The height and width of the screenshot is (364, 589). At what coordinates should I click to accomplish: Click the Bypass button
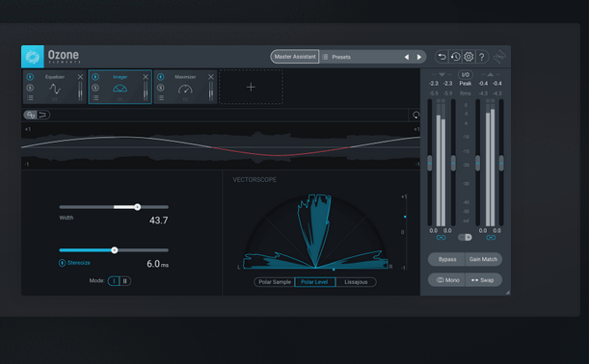pos(447,259)
